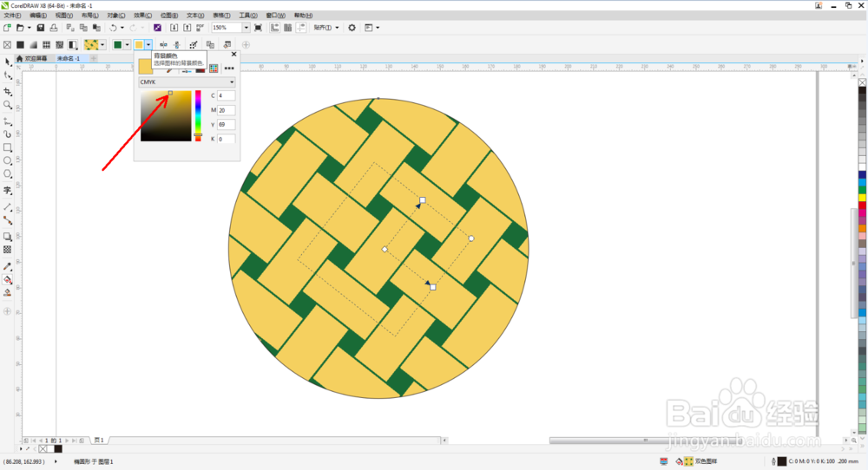Image resolution: width=868 pixels, height=470 pixels.
Task: Open the 编辑 (Edit) menu
Action: click(37, 16)
